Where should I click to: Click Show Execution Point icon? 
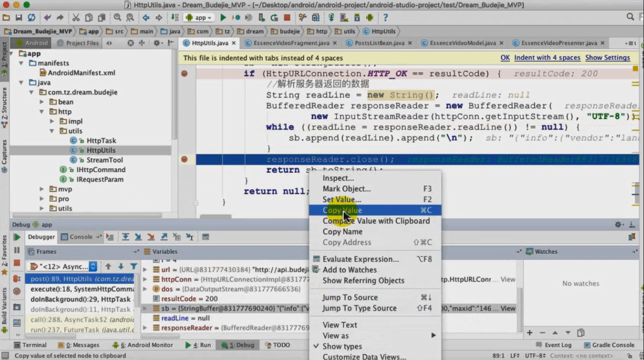(x=110, y=237)
